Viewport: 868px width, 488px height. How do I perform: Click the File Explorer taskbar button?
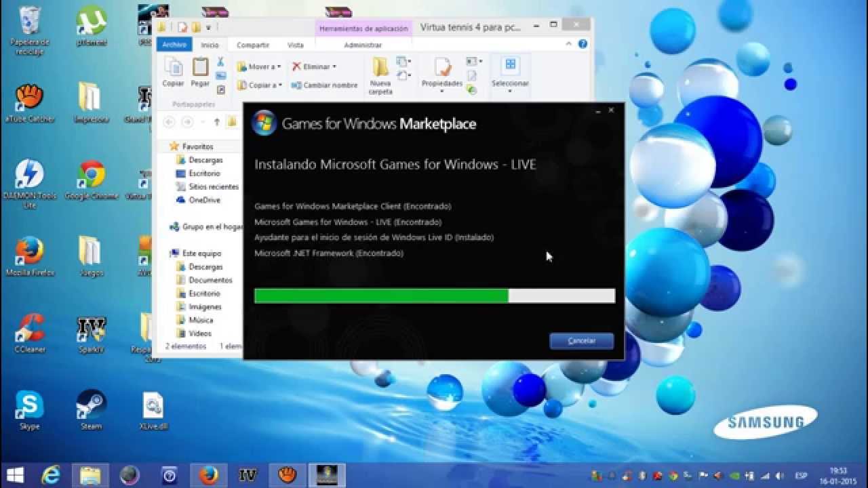pos(90,474)
